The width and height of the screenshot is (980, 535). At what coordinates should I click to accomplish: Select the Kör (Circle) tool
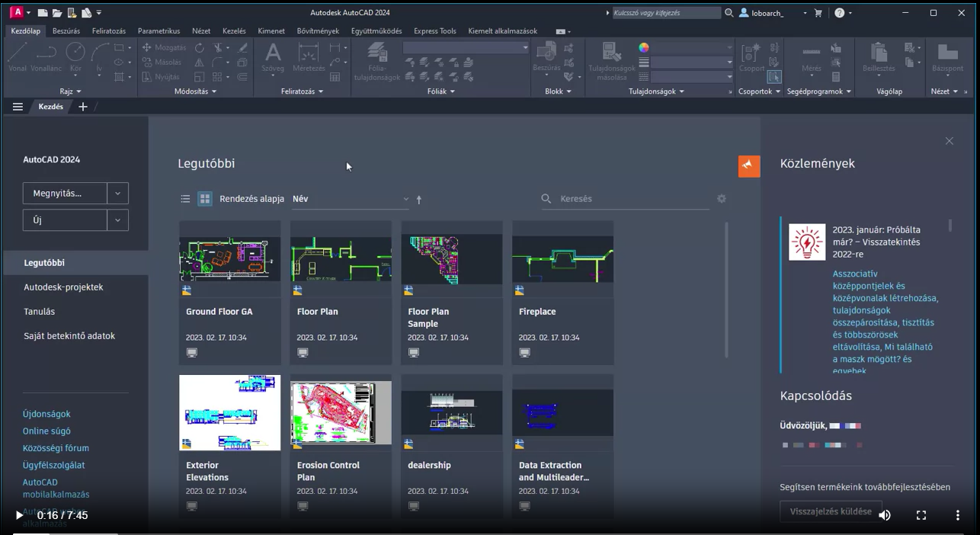point(75,58)
